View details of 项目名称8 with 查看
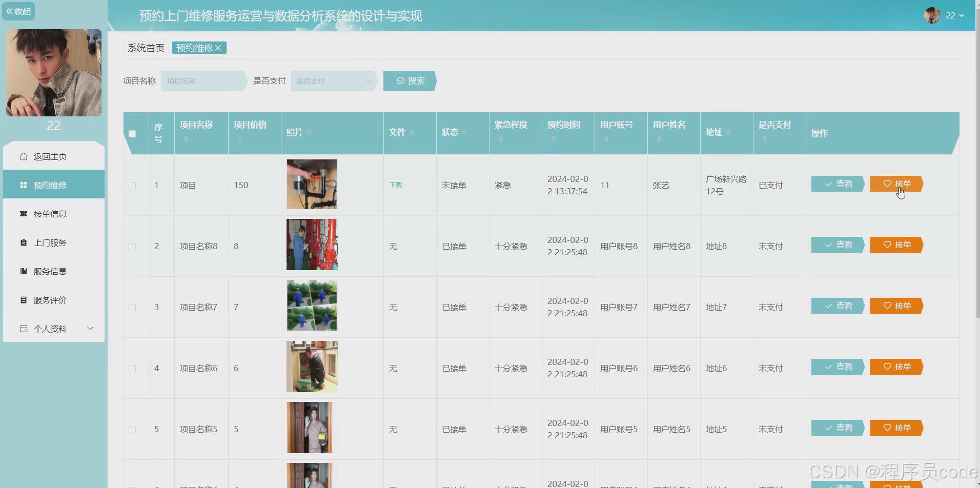980x488 pixels. point(838,245)
